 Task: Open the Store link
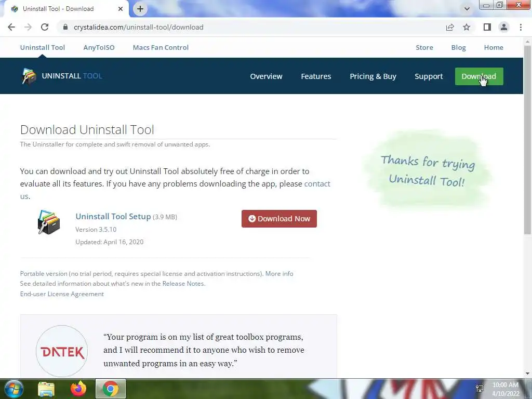tap(424, 47)
